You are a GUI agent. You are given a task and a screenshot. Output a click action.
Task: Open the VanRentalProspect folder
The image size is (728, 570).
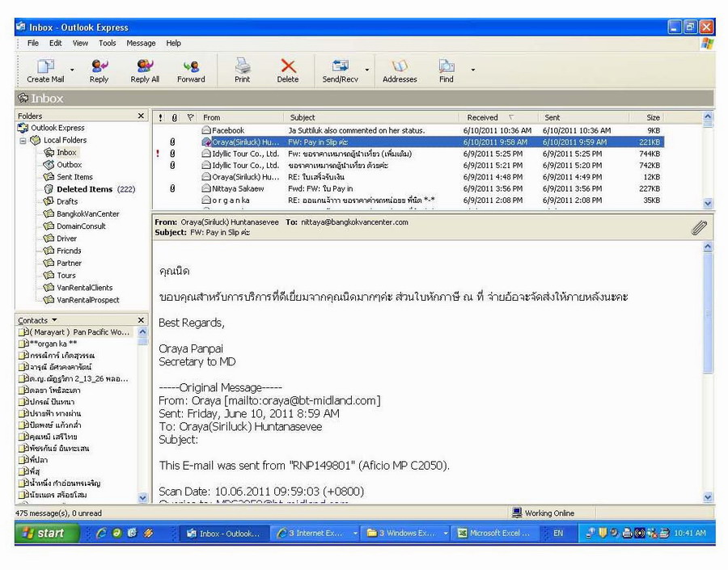(x=82, y=300)
